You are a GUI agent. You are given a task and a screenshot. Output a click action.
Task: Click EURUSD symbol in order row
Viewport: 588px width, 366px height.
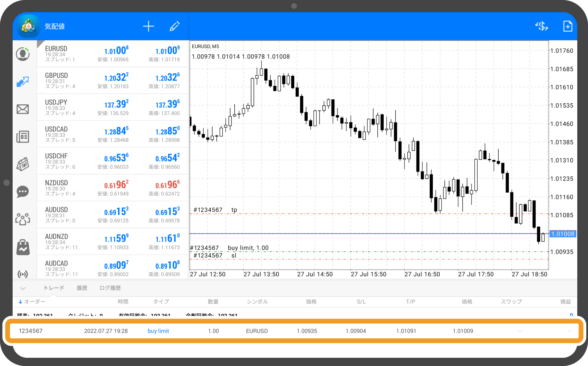point(257,331)
